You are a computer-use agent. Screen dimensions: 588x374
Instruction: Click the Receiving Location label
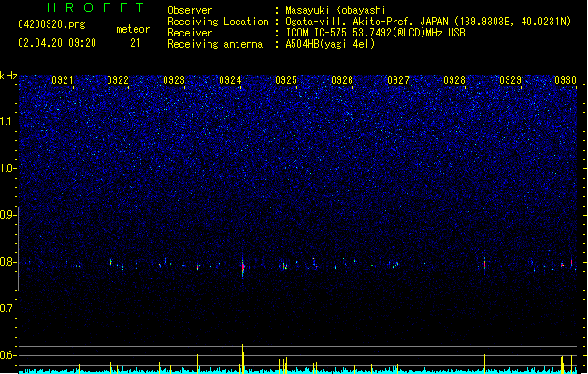click(218, 22)
